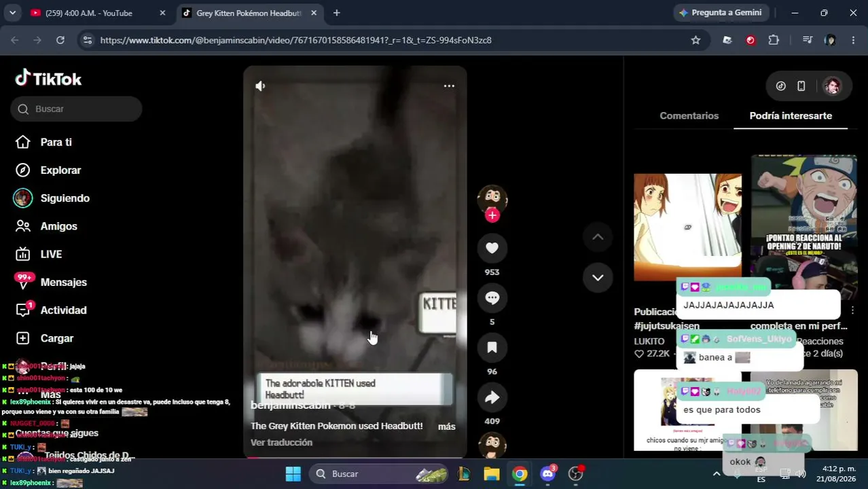Open Discord from the taskbar
This screenshot has width=868, height=489.
pyautogui.click(x=548, y=473)
